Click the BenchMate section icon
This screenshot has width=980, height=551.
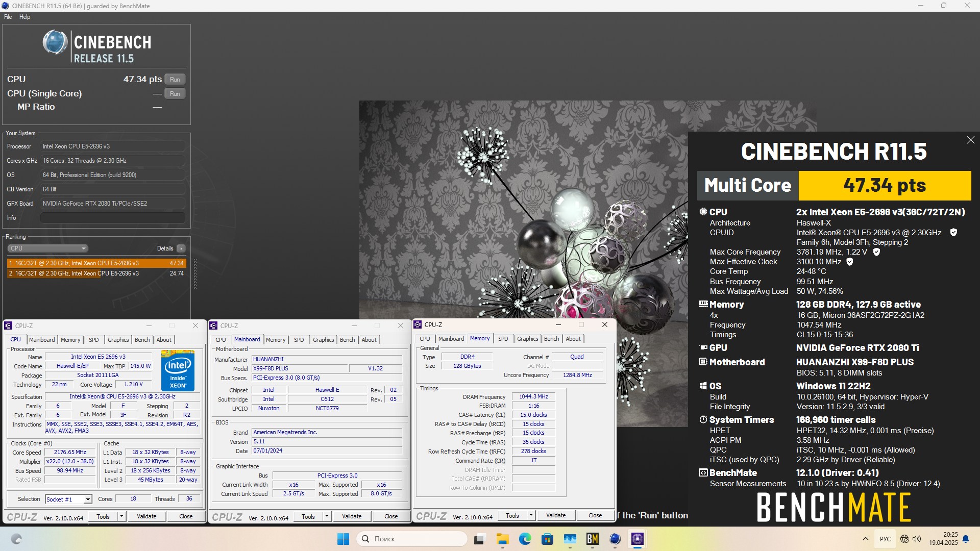[703, 472]
